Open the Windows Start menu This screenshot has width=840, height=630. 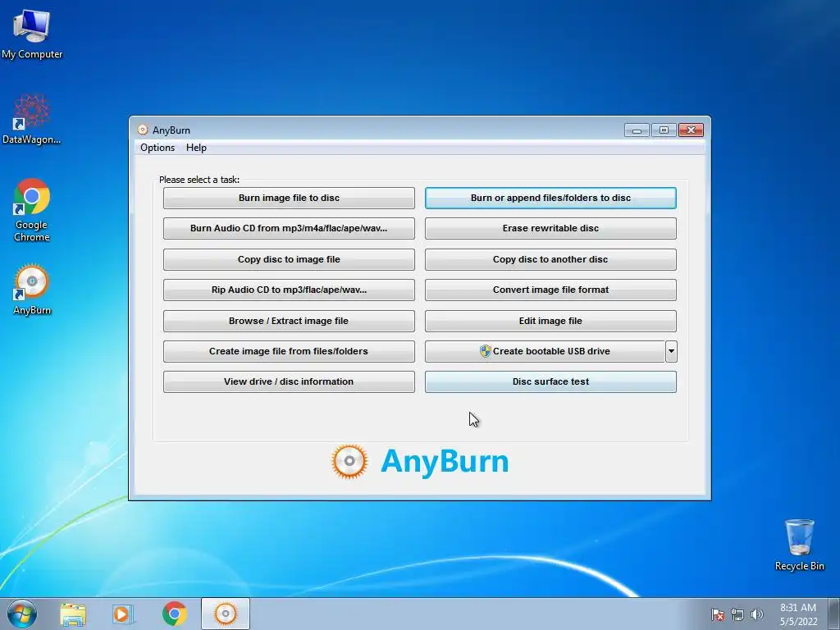22,614
